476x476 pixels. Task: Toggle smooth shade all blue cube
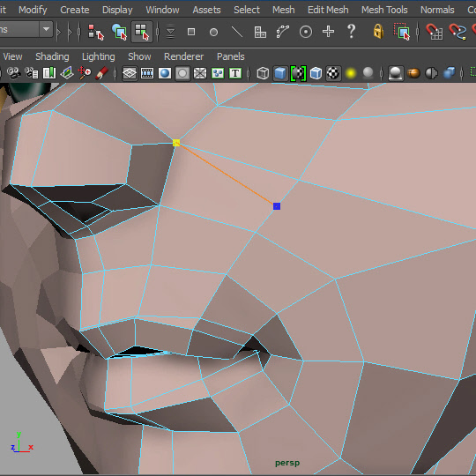point(280,73)
